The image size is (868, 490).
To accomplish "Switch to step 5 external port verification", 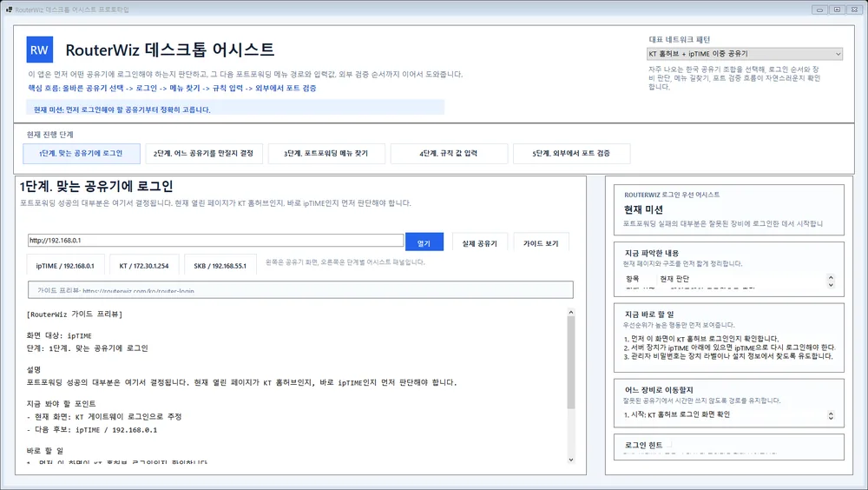I will point(571,154).
